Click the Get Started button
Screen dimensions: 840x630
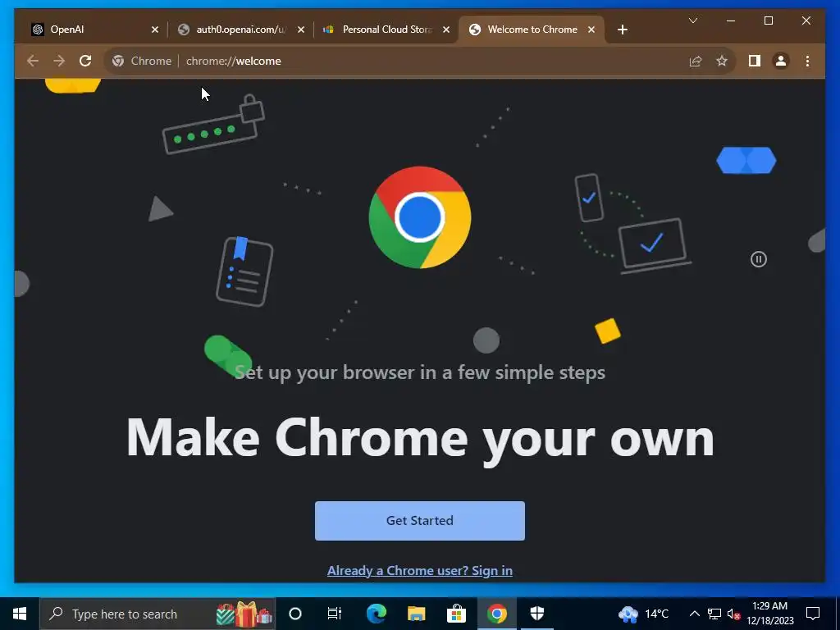click(x=420, y=521)
